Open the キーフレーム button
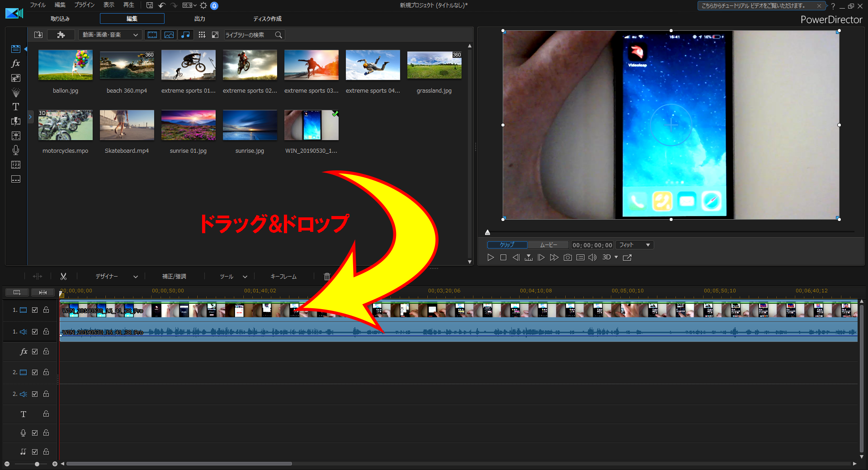Viewport: 868px width, 470px height. [x=283, y=276]
